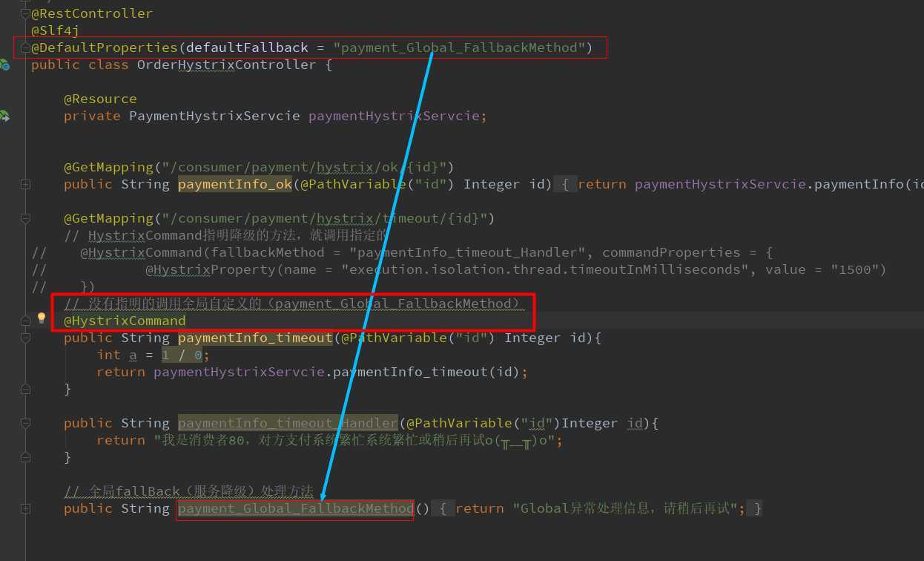Click fold end marker after paymentInfo_timeout body
Screen dimensions: 924x561
coord(25,389)
